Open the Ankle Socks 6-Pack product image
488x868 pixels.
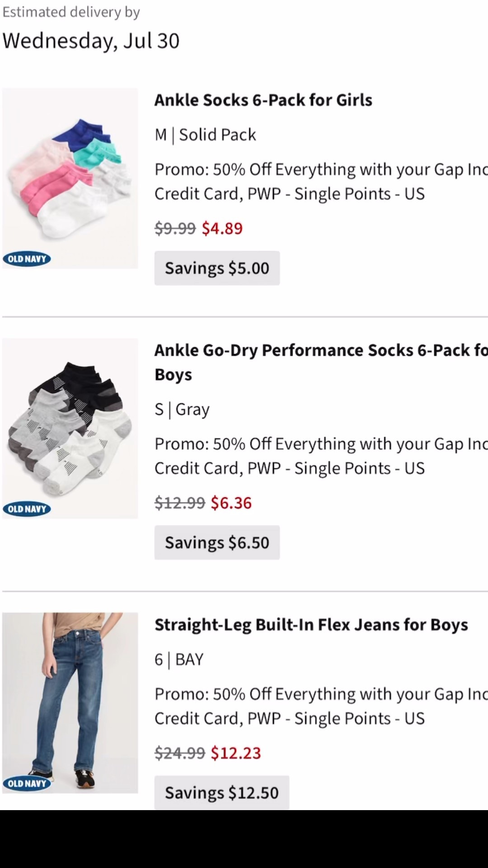point(70,176)
